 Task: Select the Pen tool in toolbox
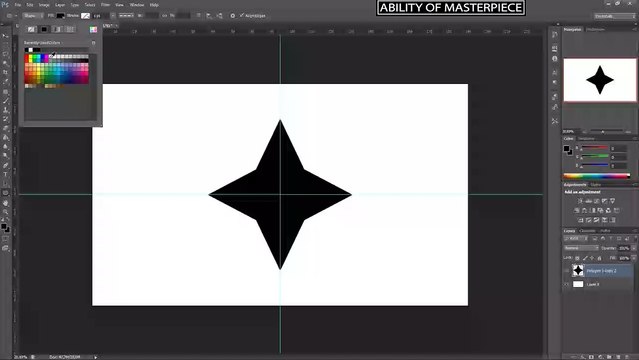[x=5, y=165]
